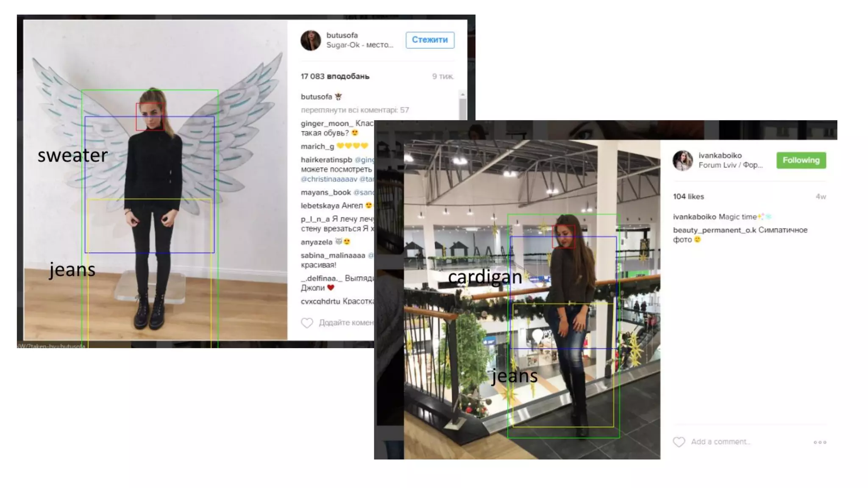Click the comments scrollbar thumb
Image resolution: width=868 pixels, height=488 pixels.
click(x=462, y=109)
